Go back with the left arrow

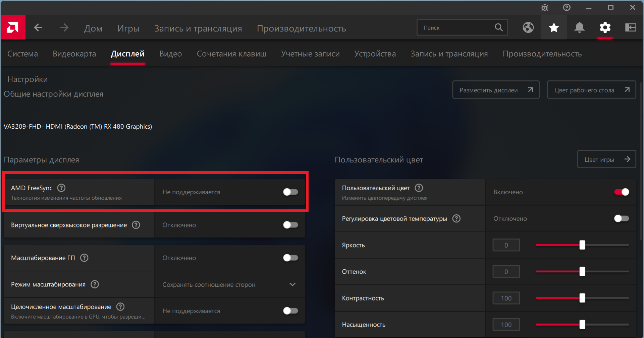(x=38, y=27)
